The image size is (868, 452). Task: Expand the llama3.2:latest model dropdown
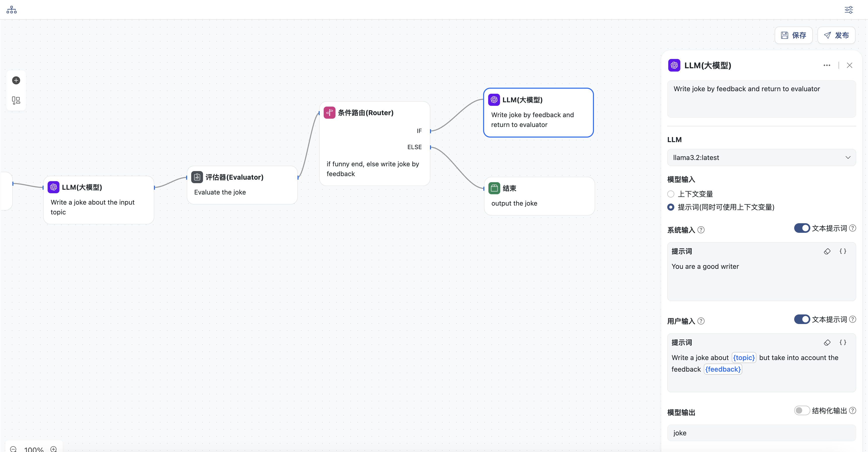tap(761, 157)
